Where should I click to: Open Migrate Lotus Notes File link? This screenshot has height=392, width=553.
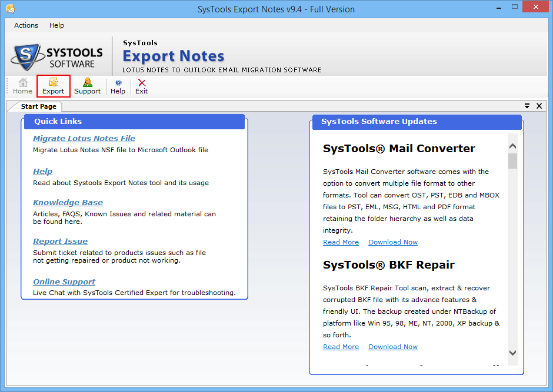tap(84, 139)
